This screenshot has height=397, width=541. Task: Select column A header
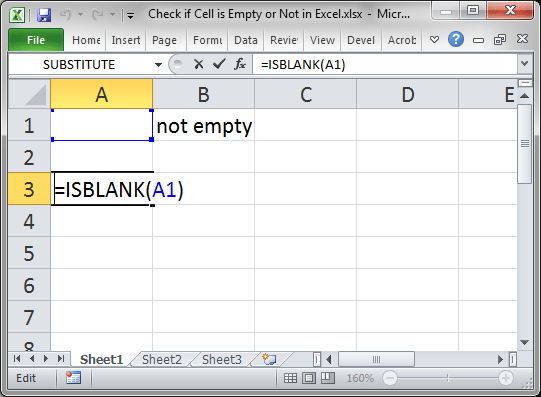[x=101, y=94]
